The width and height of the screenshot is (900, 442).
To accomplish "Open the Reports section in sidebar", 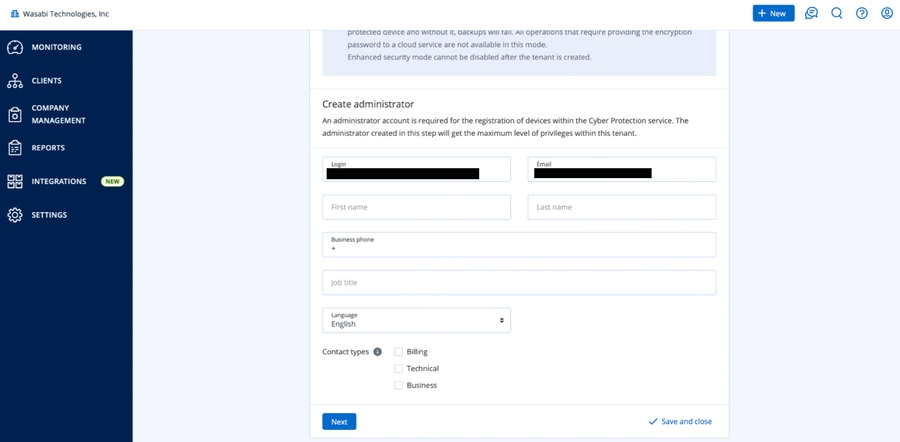I will coord(48,148).
